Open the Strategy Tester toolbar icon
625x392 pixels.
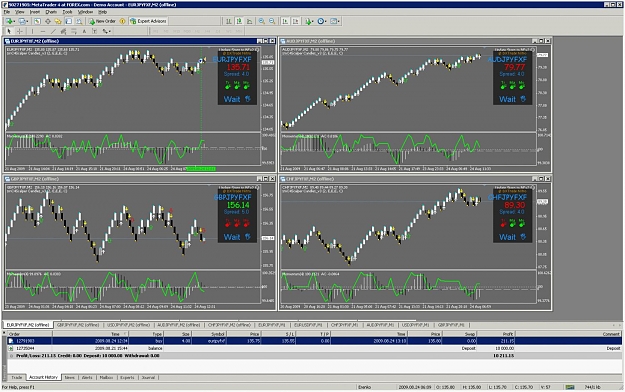[79, 21]
